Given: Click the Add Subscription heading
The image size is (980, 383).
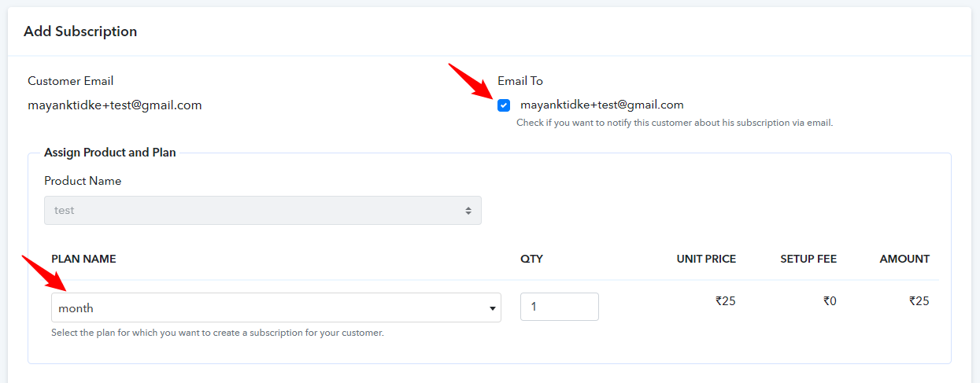Looking at the screenshot, I should (x=80, y=31).
